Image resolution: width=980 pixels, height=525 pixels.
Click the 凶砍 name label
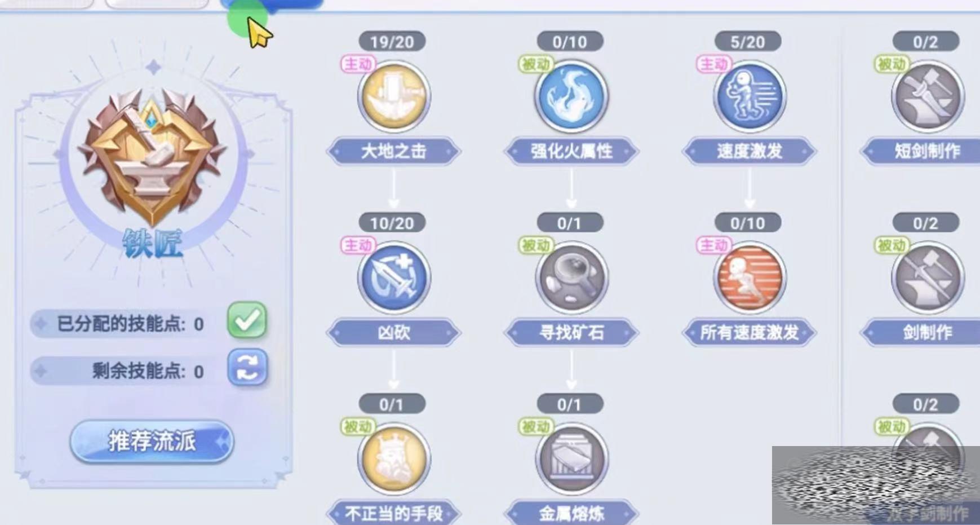click(393, 333)
